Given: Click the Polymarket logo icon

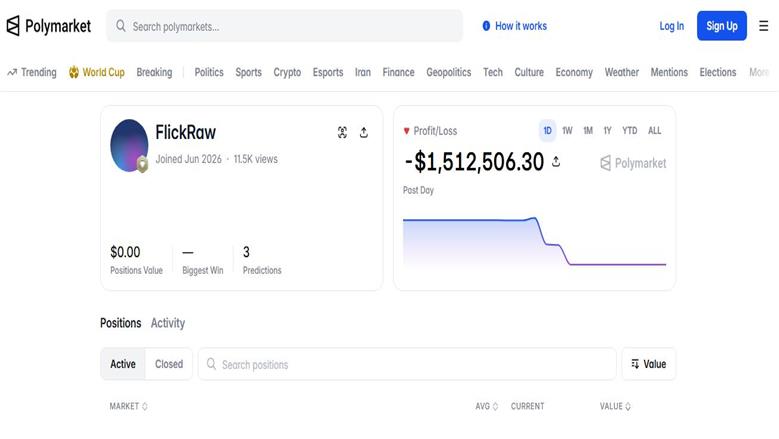Looking at the screenshot, I should (x=13, y=25).
